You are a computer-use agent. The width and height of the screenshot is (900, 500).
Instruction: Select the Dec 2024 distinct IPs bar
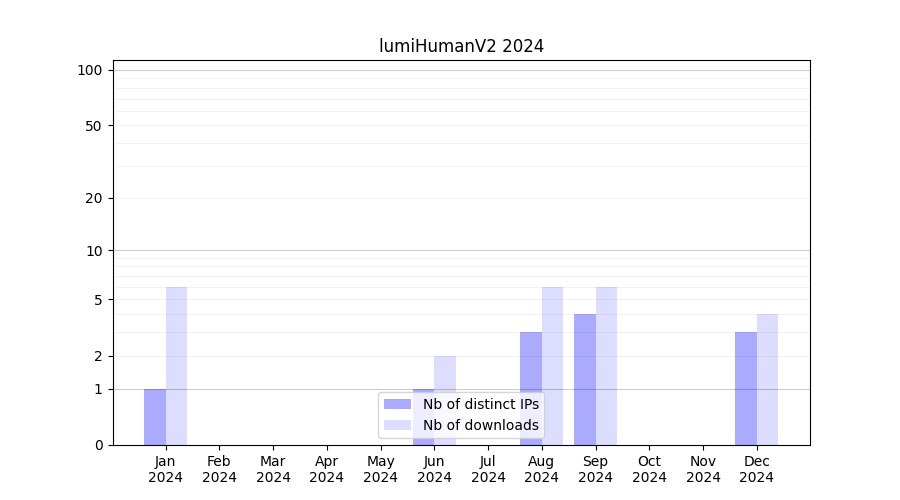pyautogui.click(x=746, y=388)
